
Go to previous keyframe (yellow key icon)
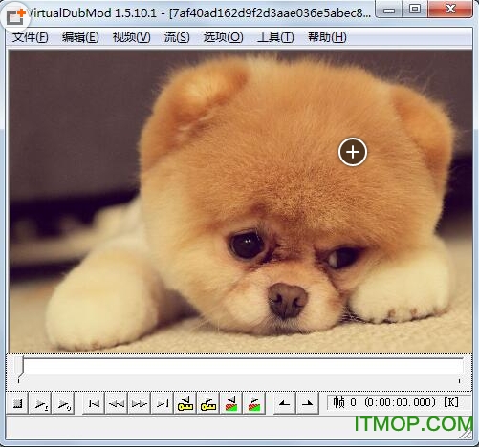[x=185, y=403]
